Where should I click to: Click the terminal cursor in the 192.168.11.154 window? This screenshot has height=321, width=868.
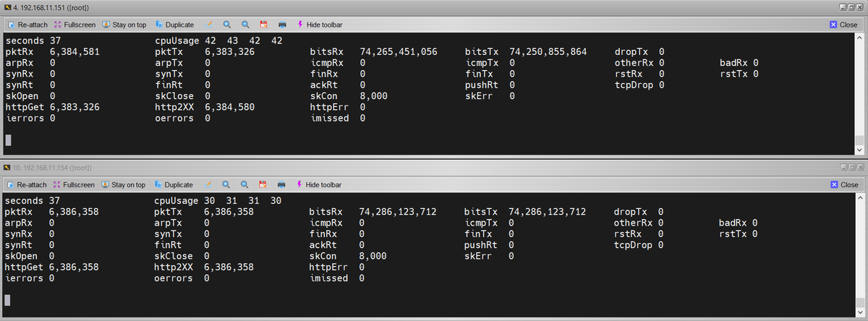pos(8,300)
